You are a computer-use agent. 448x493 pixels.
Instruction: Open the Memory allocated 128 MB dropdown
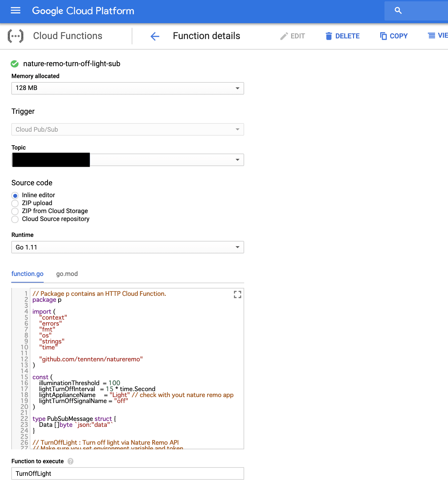pyautogui.click(x=128, y=88)
